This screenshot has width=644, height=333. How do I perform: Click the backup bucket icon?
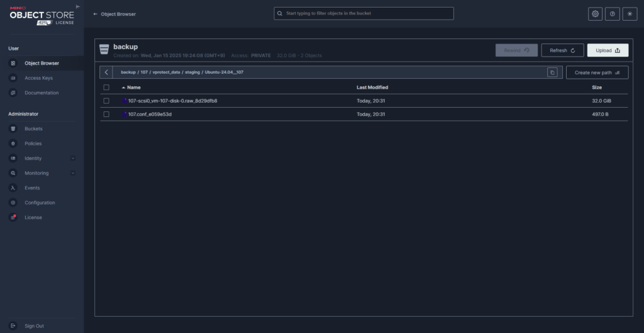104,50
